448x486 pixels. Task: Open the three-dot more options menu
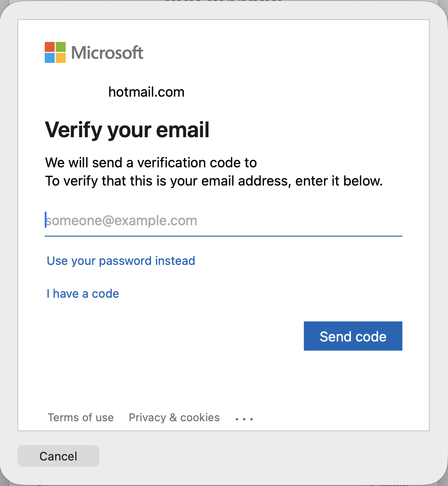click(244, 418)
